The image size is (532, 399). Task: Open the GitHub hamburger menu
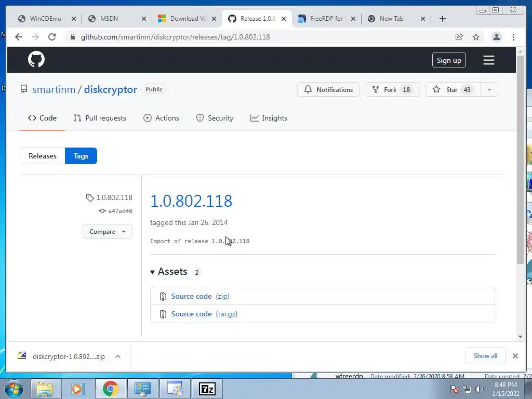pos(488,60)
